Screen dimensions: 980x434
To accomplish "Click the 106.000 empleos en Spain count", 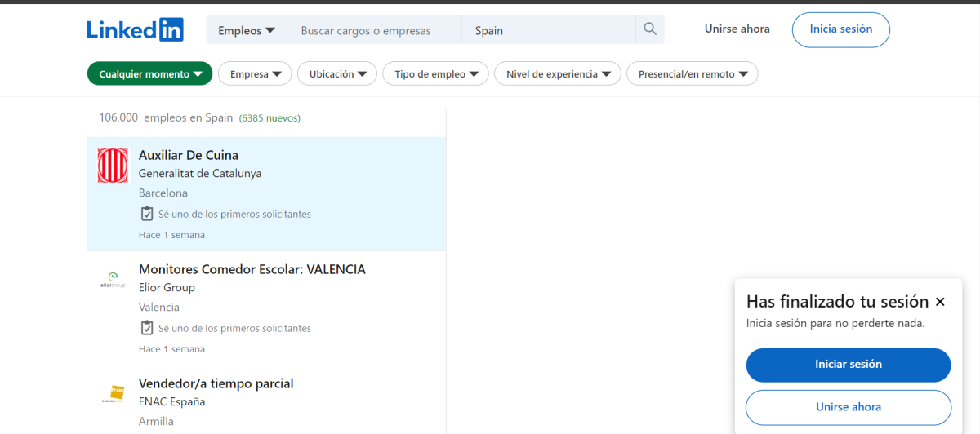I will pos(166,117).
